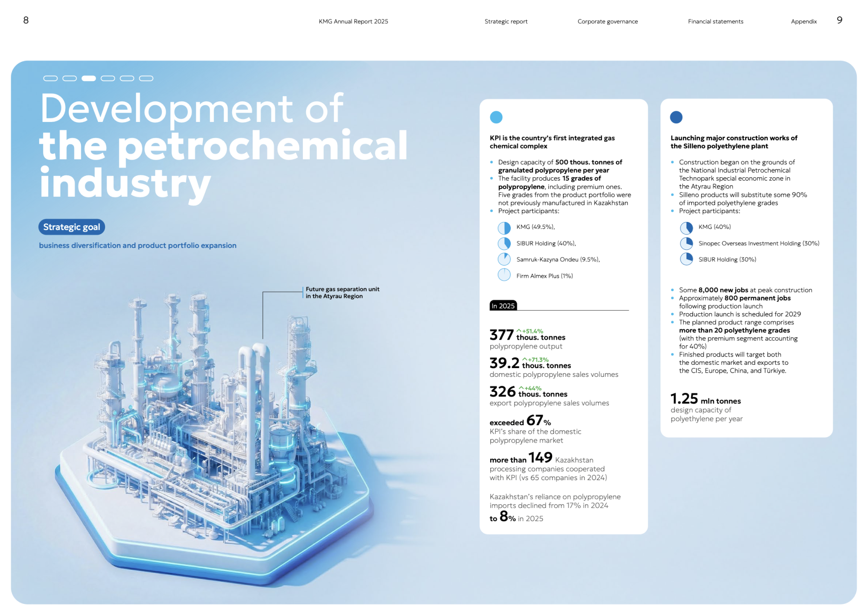The height and width of the screenshot is (616, 867).
Task: Click 'more than 20 polyethylene grades' text
Action: (x=734, y=330)
